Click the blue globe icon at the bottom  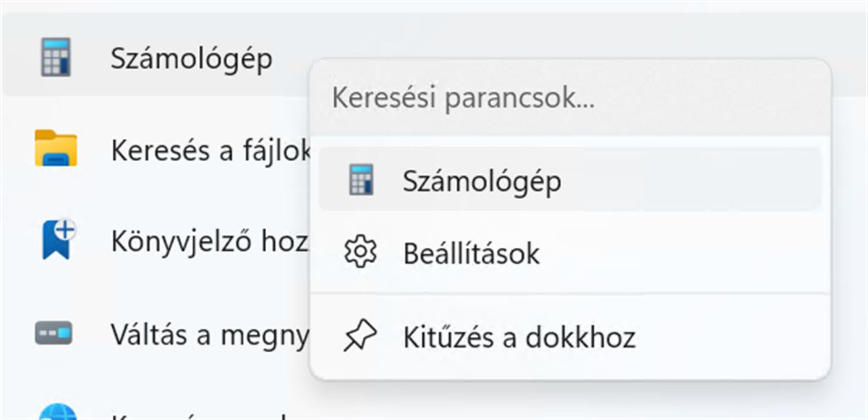point(56,413)
